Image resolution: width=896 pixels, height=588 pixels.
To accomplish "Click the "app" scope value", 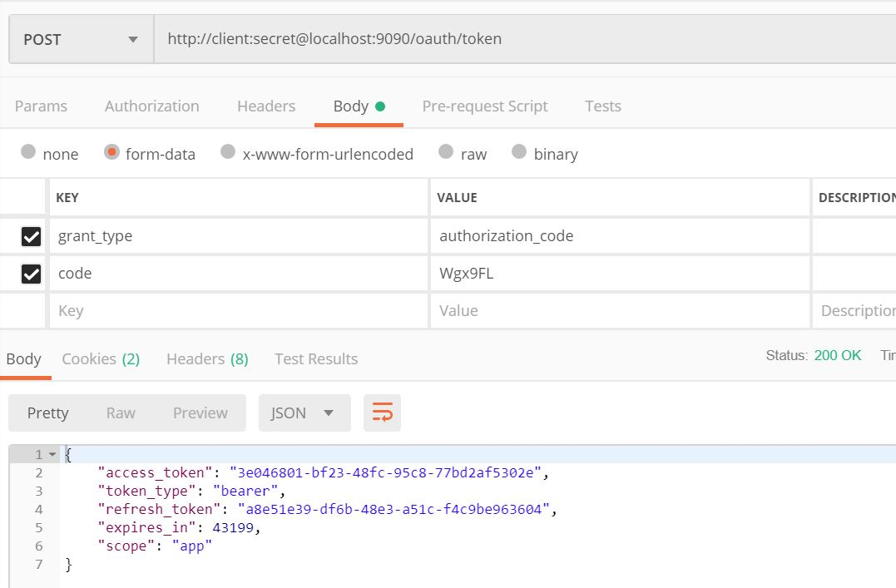I will (x=192, y=546).
